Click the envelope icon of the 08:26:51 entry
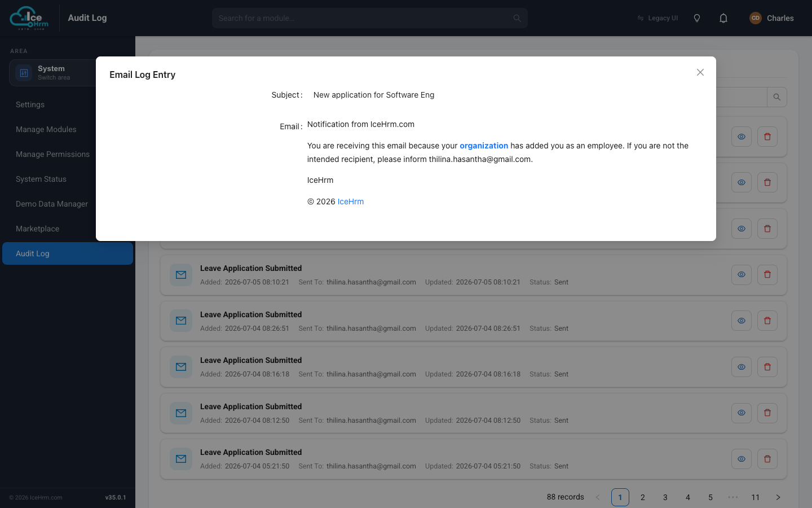Viewport: 812px width, 508px height. click(181, 321)
